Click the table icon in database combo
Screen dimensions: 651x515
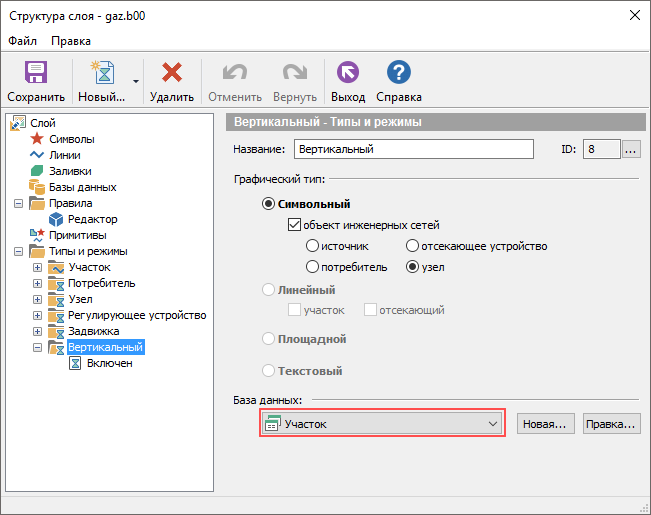(x=273, y=423)
